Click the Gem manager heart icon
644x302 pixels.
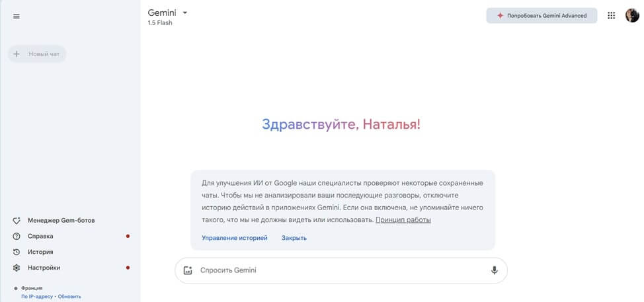17,220
